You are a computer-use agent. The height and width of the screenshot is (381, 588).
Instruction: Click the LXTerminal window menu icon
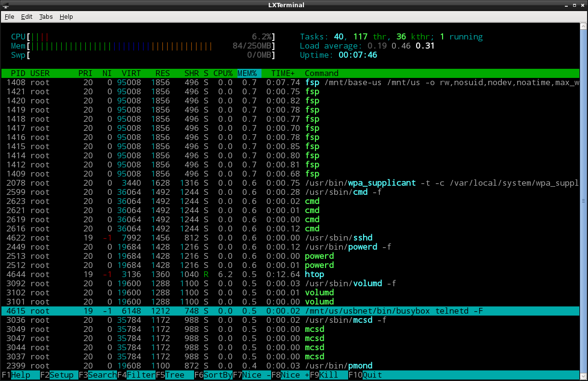coord(6,5)
